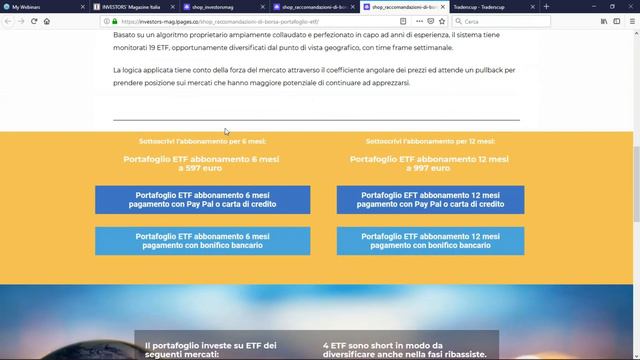The height and width of the screenshot is (360, 640).
Task: Click 'Sottoscrivi l'abbonamento per 12 mesi' heading
Action: coord(430,141)
